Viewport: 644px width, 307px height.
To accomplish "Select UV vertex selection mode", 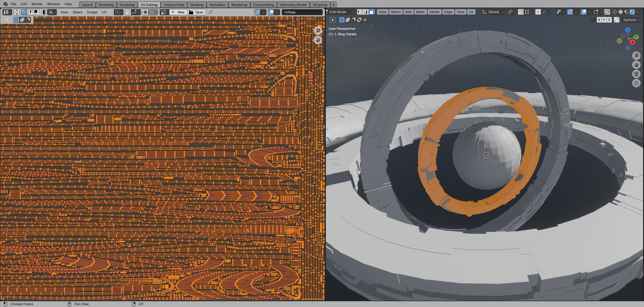I will pyautogui.click(x=24, y=12).
